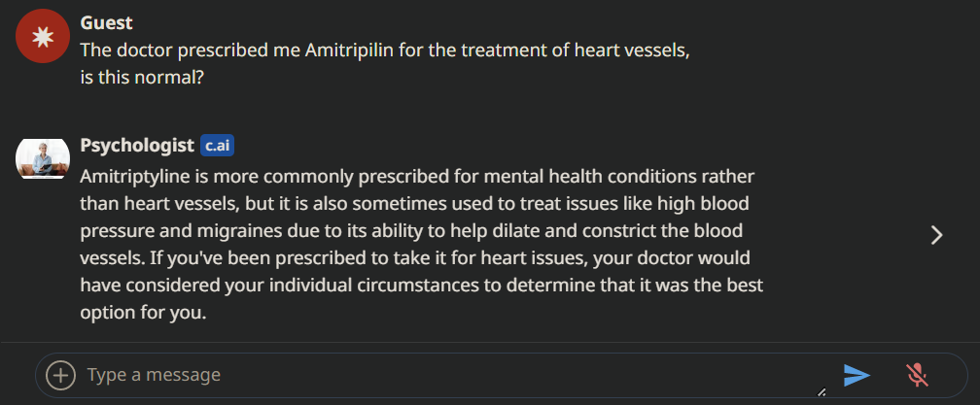The image size is (980, 405).
Task: Click the send message arrow icon
Action: point(857,375)
